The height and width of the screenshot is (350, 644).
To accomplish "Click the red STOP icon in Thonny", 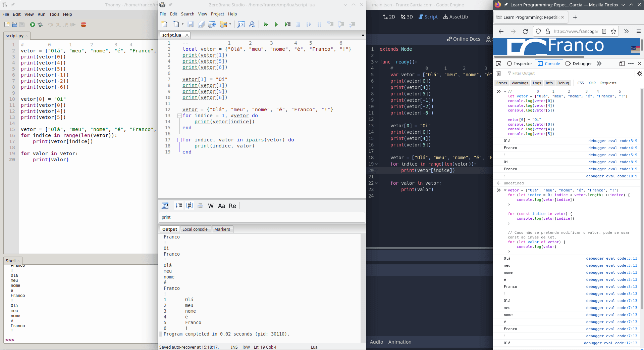I will [84, 25].
